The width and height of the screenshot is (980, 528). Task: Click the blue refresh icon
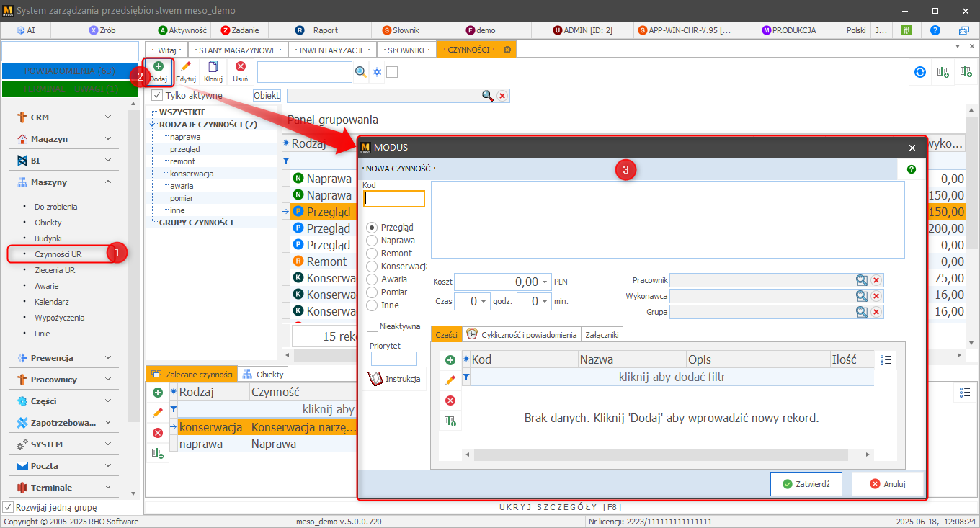[919, 72]
